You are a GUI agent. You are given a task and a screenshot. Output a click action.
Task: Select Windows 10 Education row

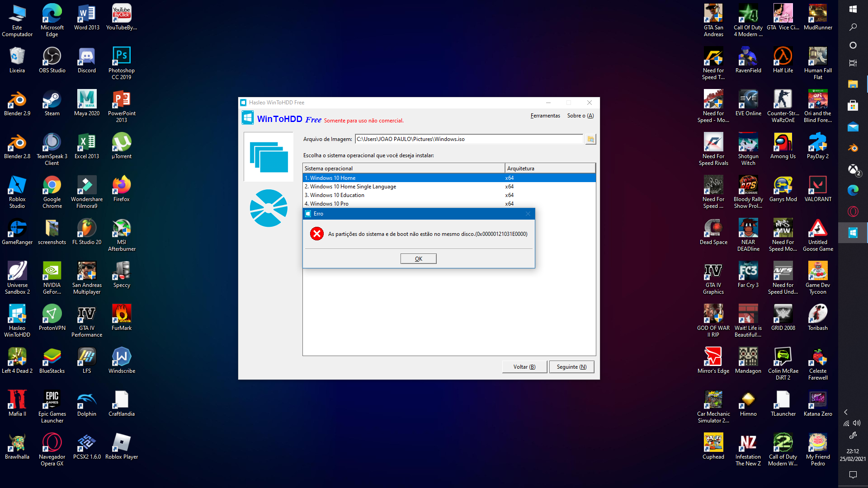[x=449, y=195]
